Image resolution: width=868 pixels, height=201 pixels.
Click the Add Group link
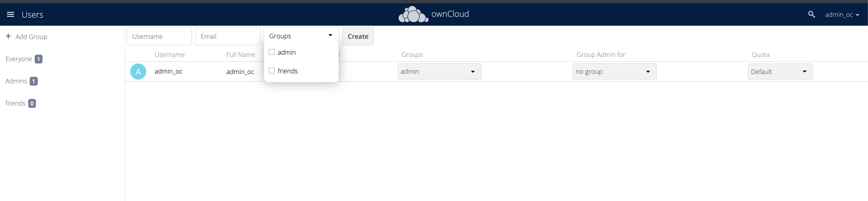coord(31,37)
